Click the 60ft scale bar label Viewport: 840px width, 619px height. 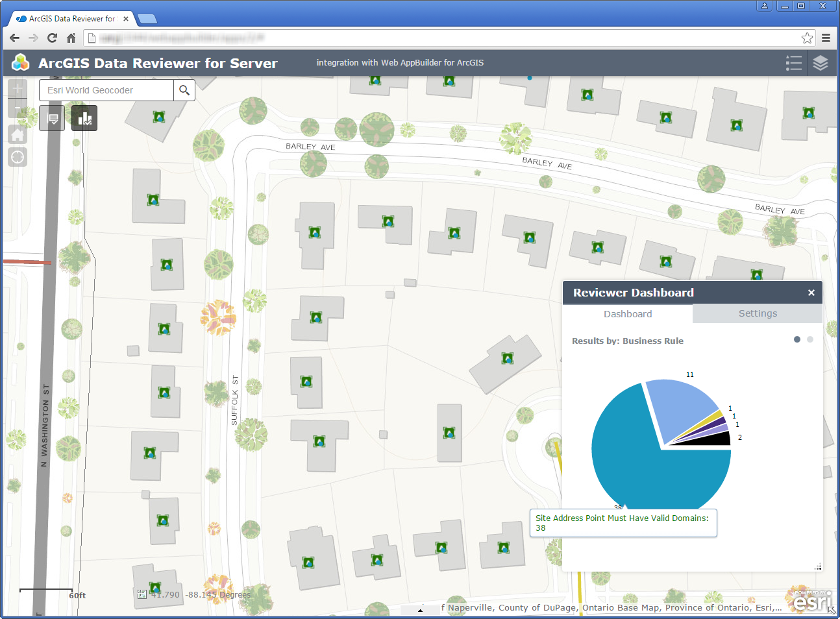77,596
